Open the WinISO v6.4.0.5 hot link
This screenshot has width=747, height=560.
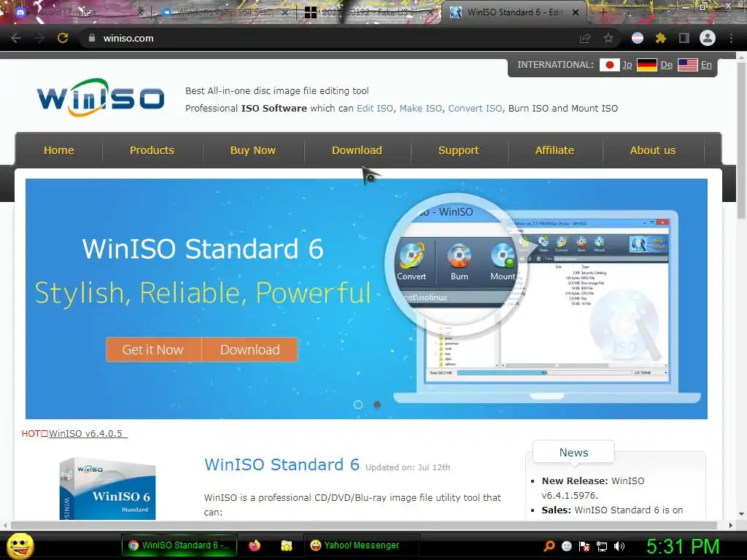[x=88, y=433]
